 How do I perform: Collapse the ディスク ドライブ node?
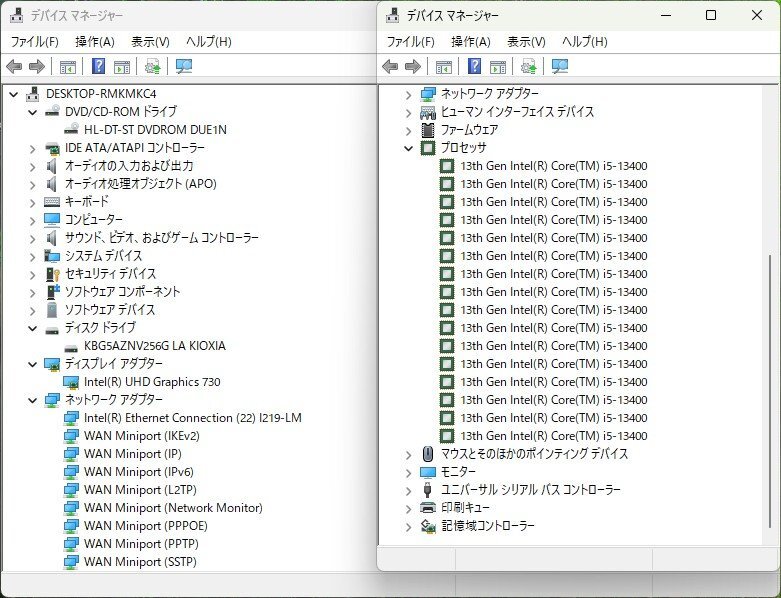pyautogui.click(x=33, y=328)
